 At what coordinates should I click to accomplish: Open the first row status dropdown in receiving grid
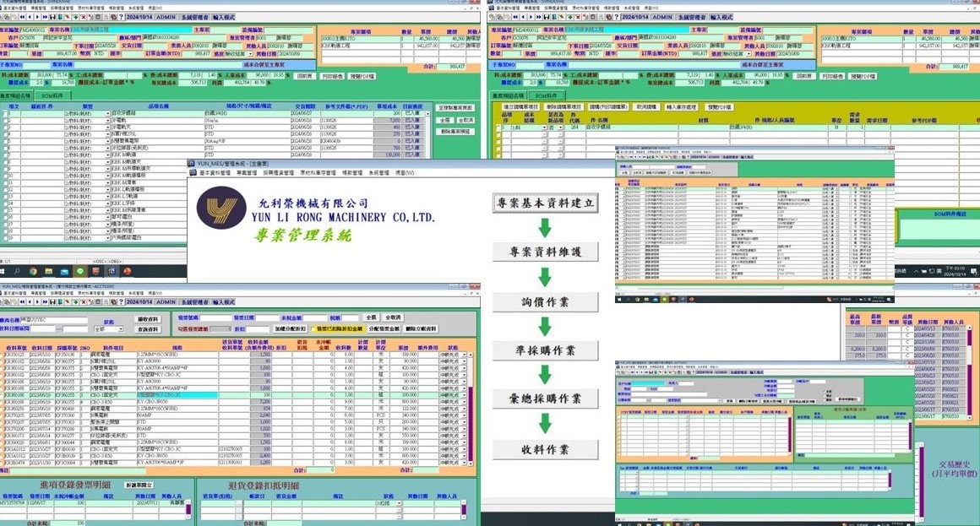pos(464,355)
